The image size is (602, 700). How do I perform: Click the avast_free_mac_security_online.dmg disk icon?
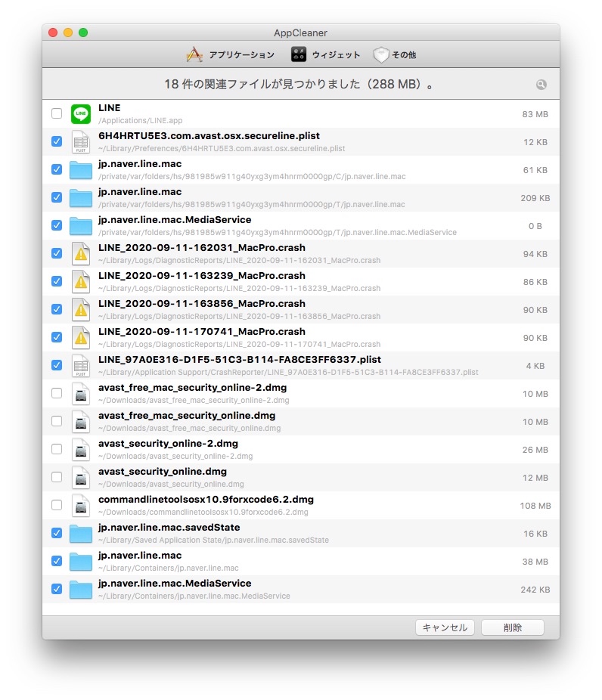(x=81, y=421)
